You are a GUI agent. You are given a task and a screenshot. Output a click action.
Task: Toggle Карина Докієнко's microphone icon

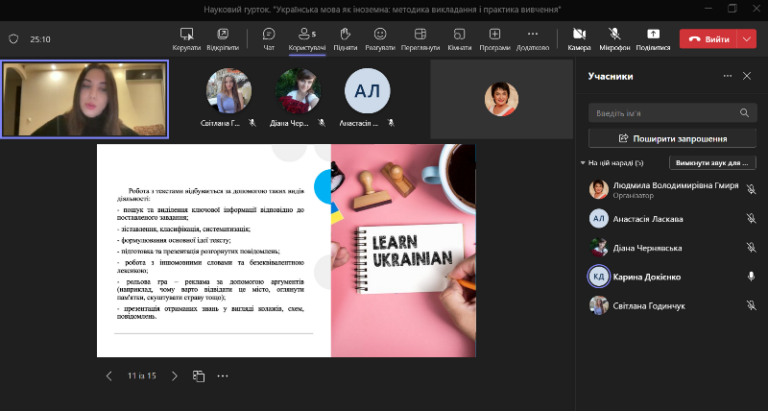tap(751, 276)
